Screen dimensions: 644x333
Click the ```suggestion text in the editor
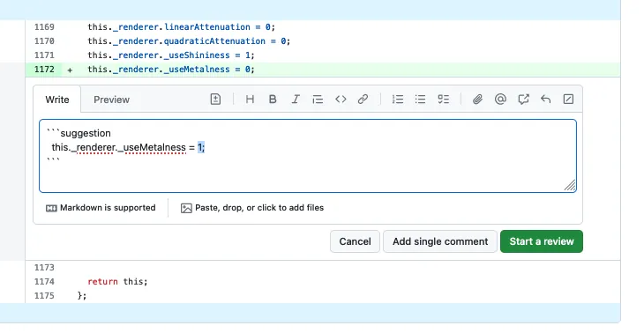point(79,133)
